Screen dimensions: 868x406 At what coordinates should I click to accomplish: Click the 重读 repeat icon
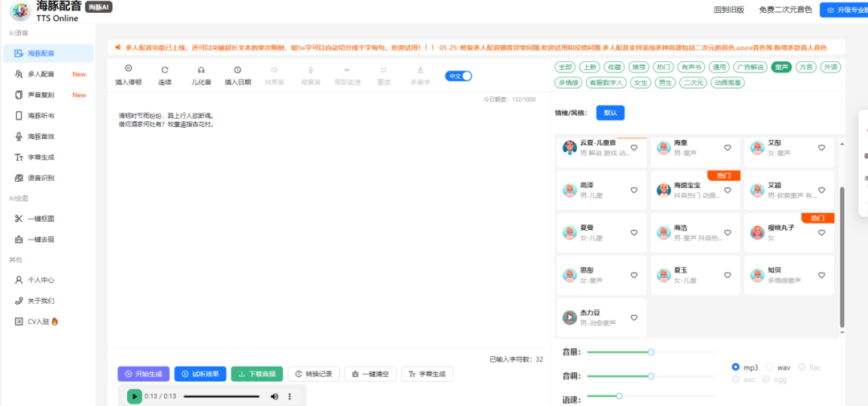[383, 70]
